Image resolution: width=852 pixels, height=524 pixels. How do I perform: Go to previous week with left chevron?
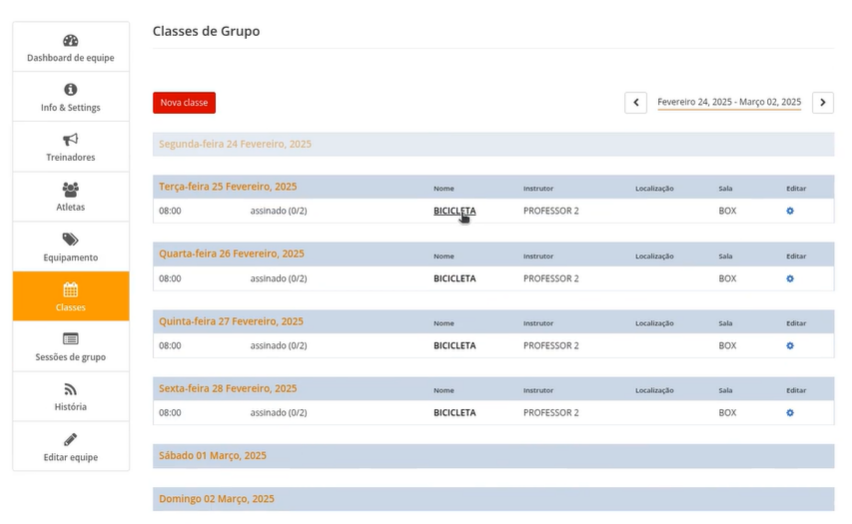coord(636,103)
